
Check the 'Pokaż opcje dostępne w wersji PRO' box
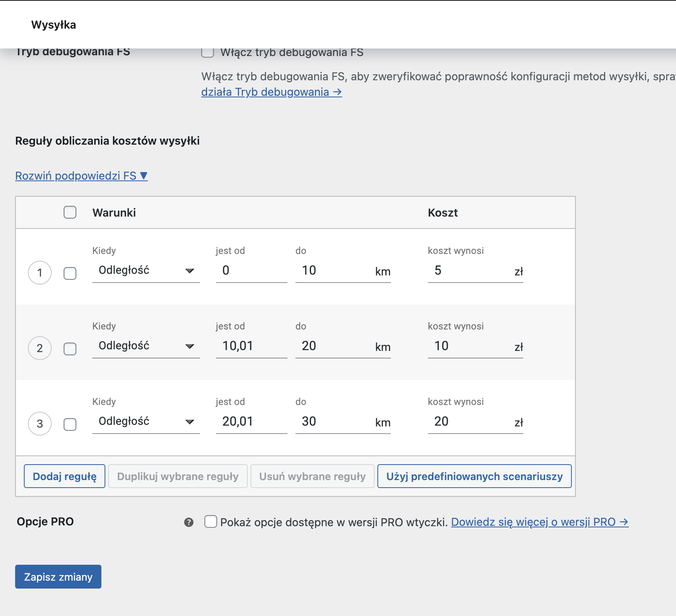pos(211,521)
